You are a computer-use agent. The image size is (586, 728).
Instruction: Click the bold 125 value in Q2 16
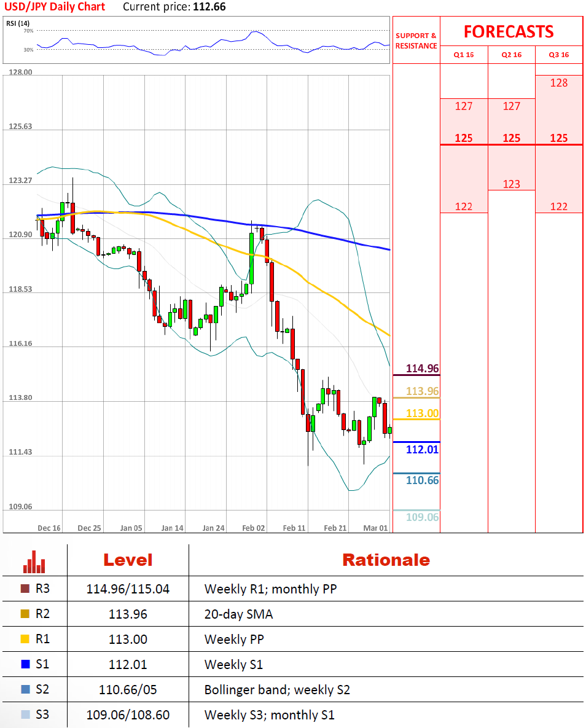[512, 138]
